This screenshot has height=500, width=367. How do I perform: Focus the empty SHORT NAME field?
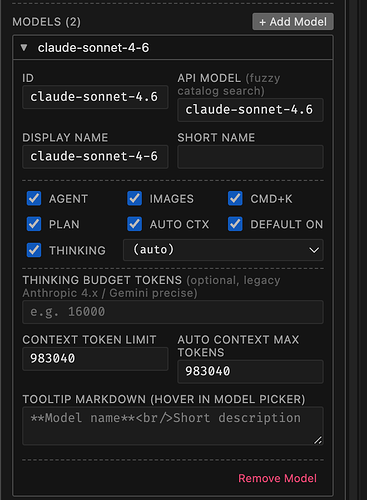(x=250, y=156)
